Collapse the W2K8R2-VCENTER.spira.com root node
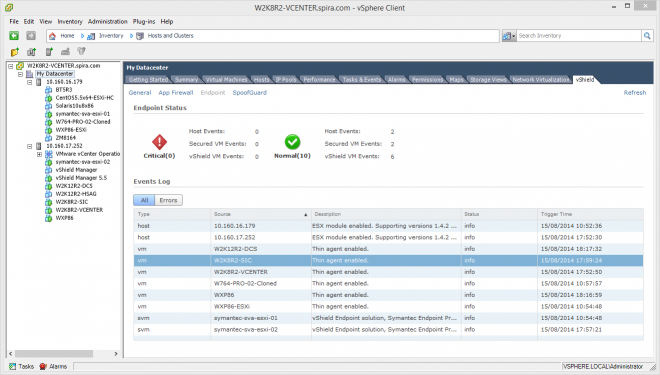The height and width of the screenshot is (375, 660). [11, 66]
